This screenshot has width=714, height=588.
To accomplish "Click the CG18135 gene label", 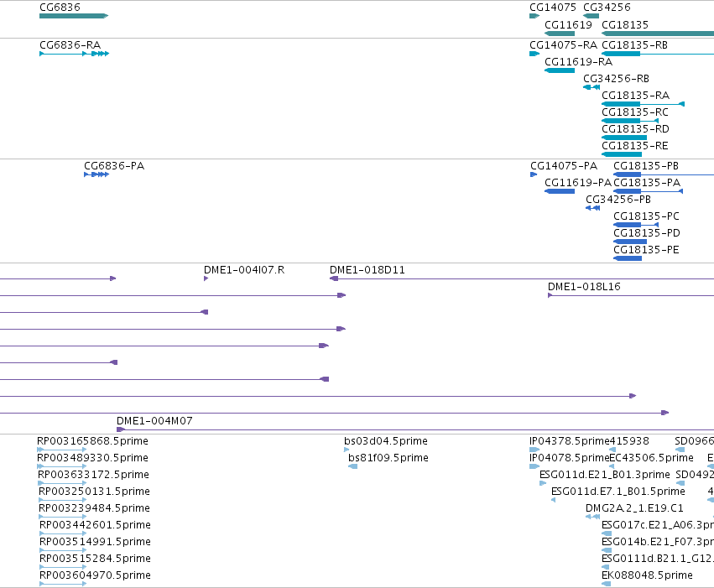I will (x=625, y=24).
